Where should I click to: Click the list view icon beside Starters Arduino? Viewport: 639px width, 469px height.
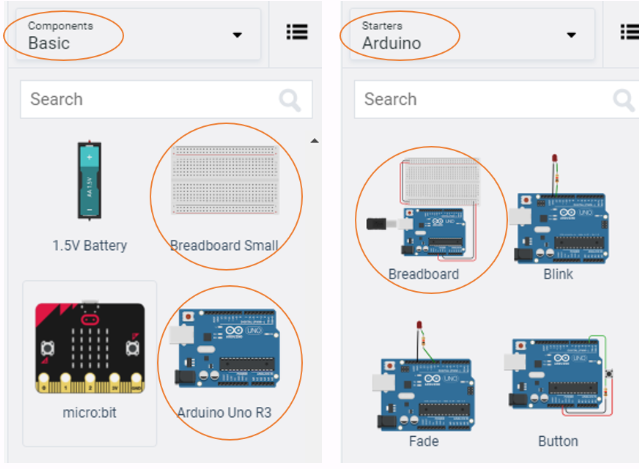pyautogui.click(x=630, y=32)
